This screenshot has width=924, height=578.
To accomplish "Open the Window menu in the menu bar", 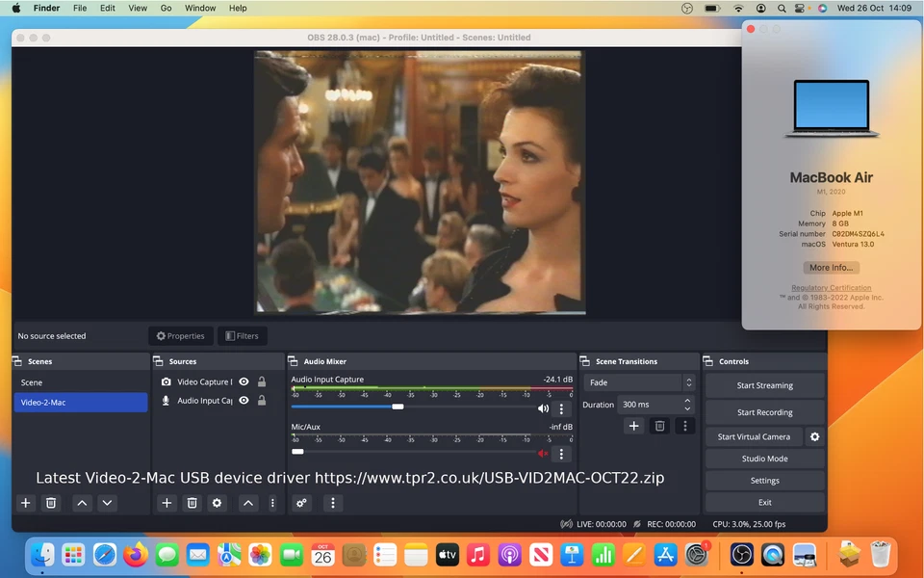I will (199, 8).
